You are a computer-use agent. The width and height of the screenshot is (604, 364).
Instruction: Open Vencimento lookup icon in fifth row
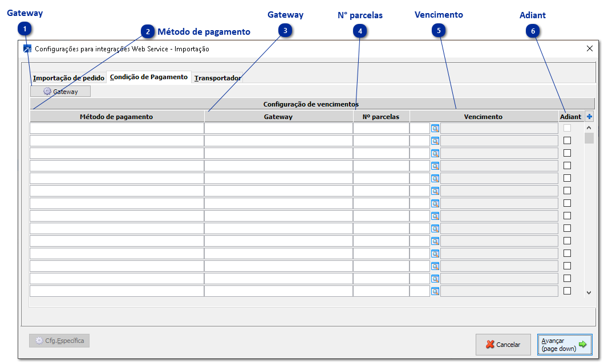[435, 178]
